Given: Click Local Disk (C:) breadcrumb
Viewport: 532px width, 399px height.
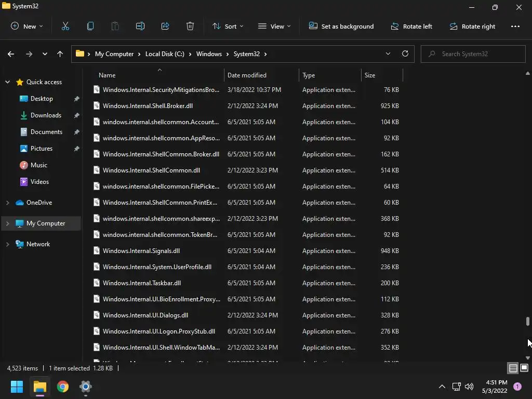Looking at the screenshot, I should click(x=165, y=54).
